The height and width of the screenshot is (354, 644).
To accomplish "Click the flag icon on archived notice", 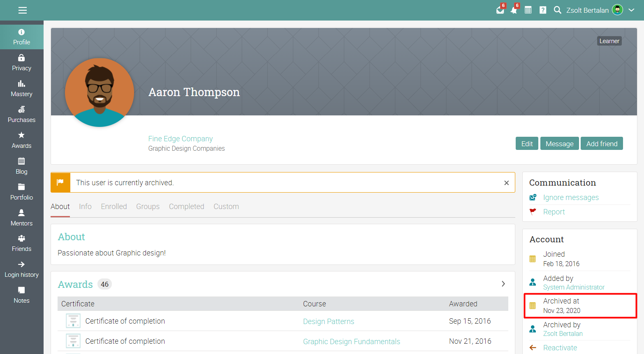I will 60,182.
